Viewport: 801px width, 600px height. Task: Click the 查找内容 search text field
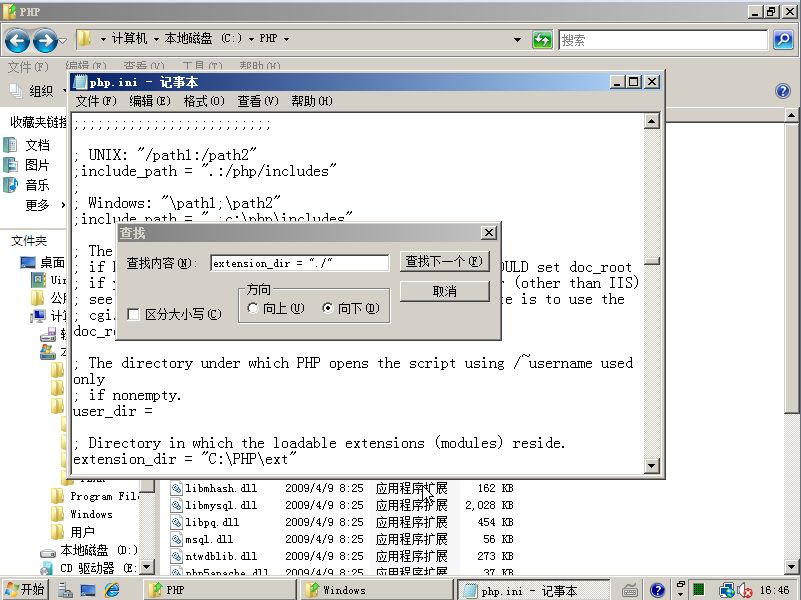[x=299, y=263]
